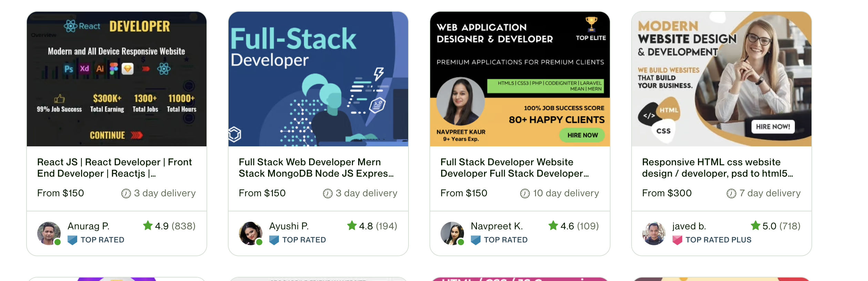Click javed b.'s pink Top Rated Plus badge icon
This screenshot has height=281, width=868.
coord(677,240)
